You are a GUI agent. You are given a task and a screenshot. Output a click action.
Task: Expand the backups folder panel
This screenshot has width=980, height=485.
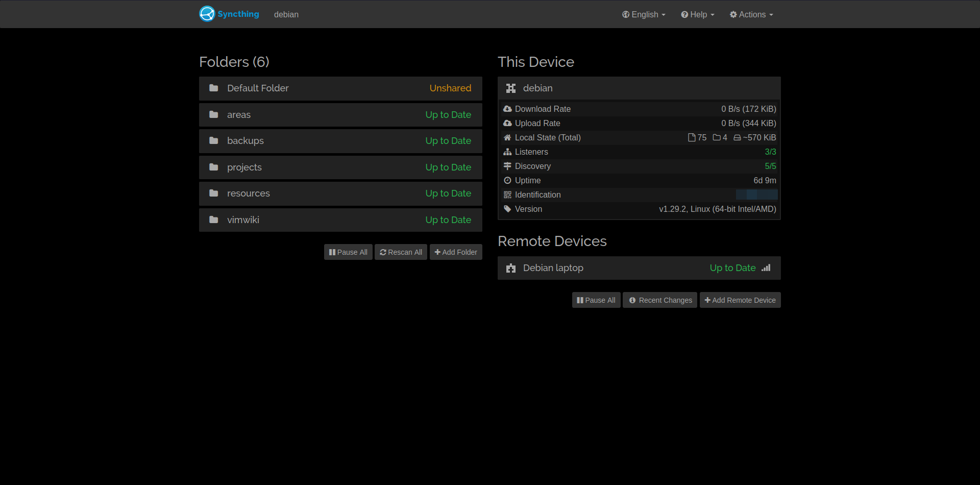[340, 141]
